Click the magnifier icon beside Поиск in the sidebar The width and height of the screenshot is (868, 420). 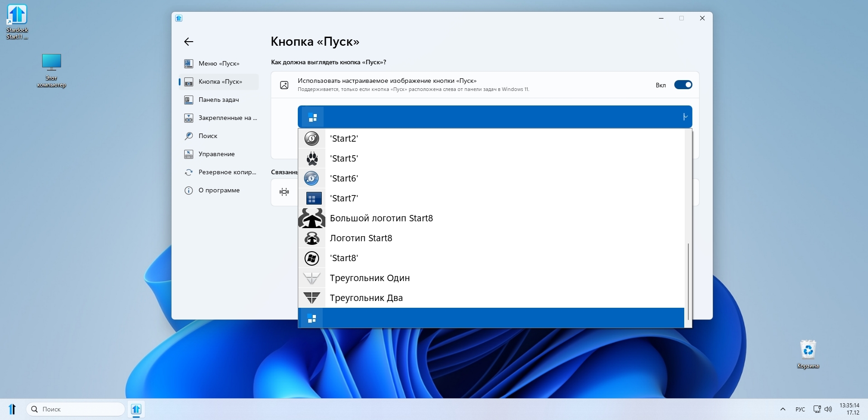[x=189, y=136]
